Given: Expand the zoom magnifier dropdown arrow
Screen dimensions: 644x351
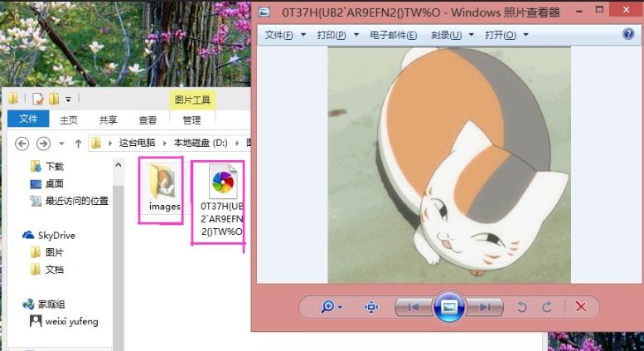Looking at the screenshot, I should [x=340, y=307].
